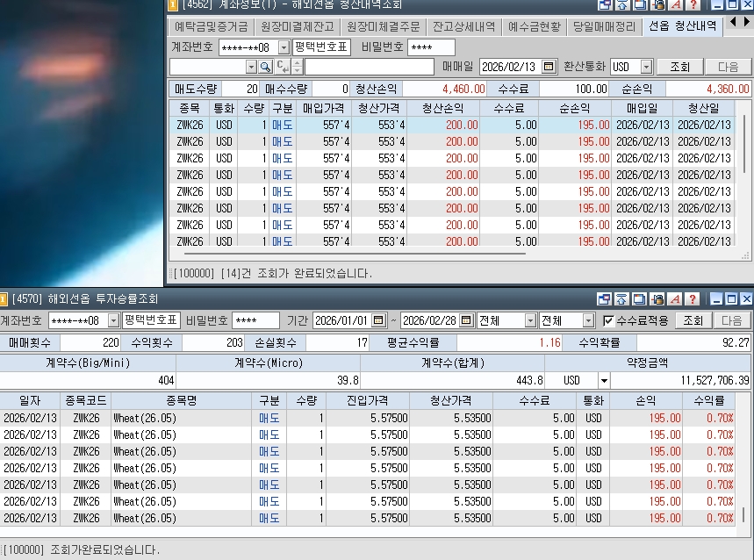Open the calendar picker next to 2026/02/13
754x560 pixels.
(549, 67)
